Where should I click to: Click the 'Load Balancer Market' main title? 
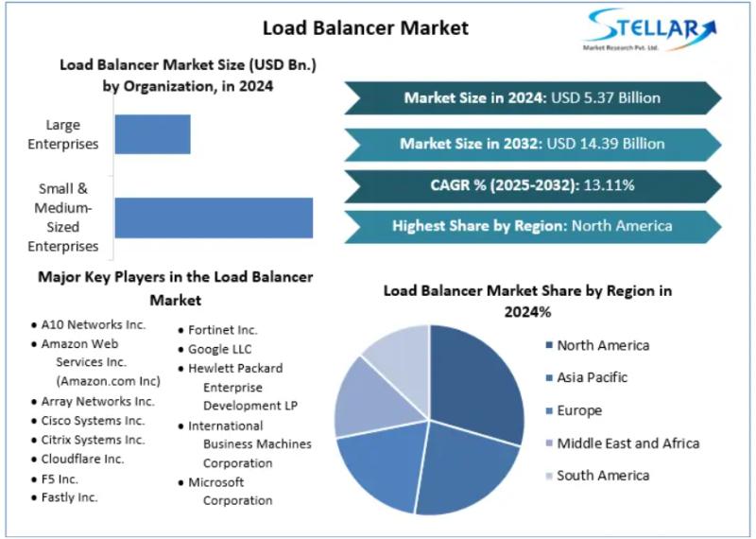click(x=366, y=27)
